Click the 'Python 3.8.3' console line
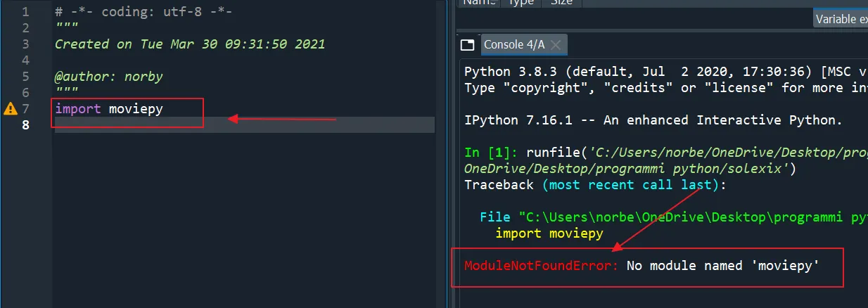This screenshot has width=868, height=308. 666,72
